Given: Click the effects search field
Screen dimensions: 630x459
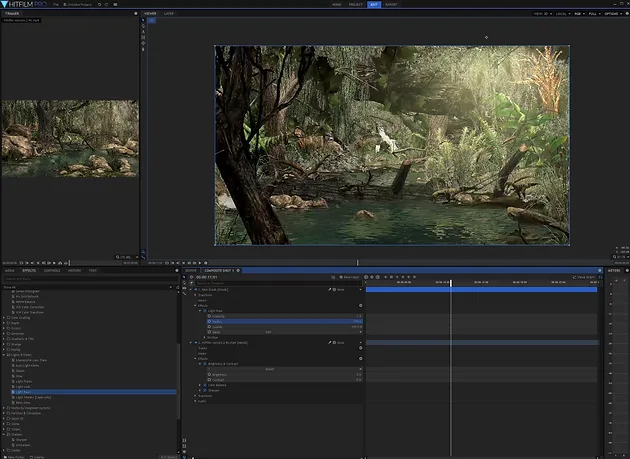Looking at the screenshot, I should [x=91, y=279].
